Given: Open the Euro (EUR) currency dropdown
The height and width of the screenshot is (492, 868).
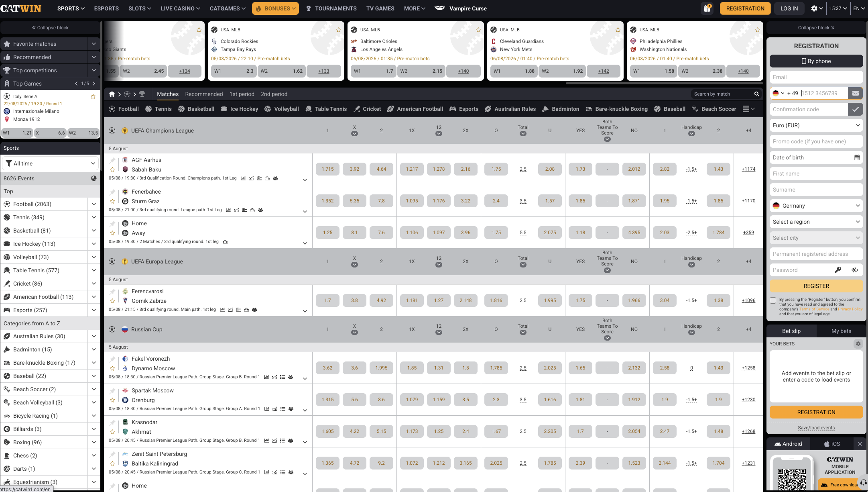Looking at the screenshot, I should point(816,125).
